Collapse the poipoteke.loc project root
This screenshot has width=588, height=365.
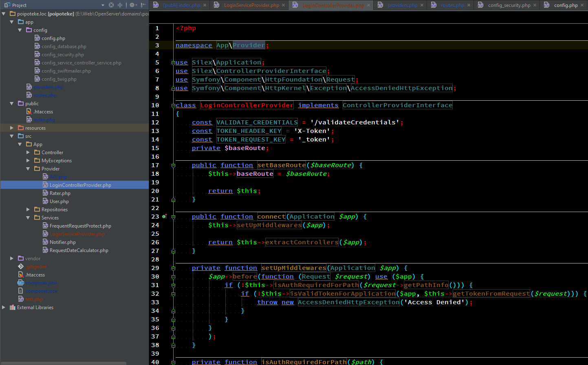pyautogui.click(x=4, y=13)
